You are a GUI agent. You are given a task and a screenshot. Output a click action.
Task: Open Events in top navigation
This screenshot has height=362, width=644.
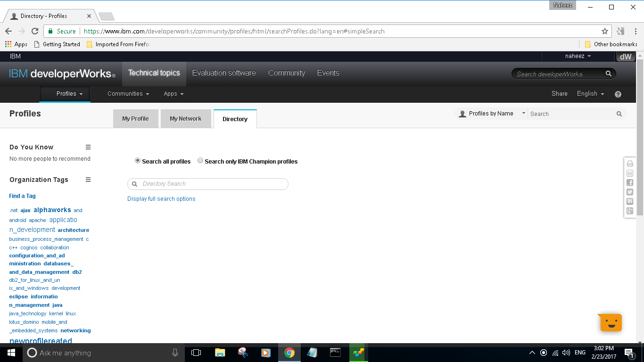click(328, 73)
